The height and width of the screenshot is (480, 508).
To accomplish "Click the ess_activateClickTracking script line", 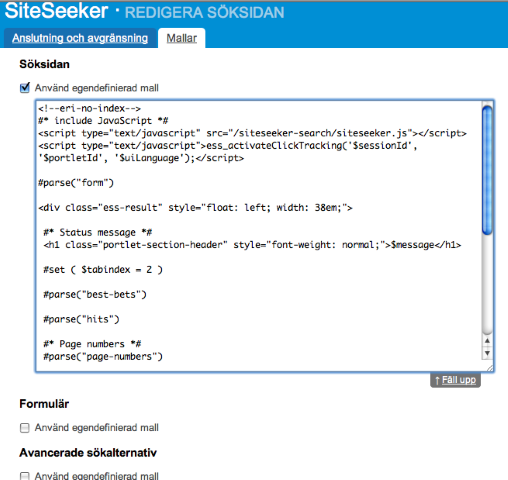I will 228,152.
